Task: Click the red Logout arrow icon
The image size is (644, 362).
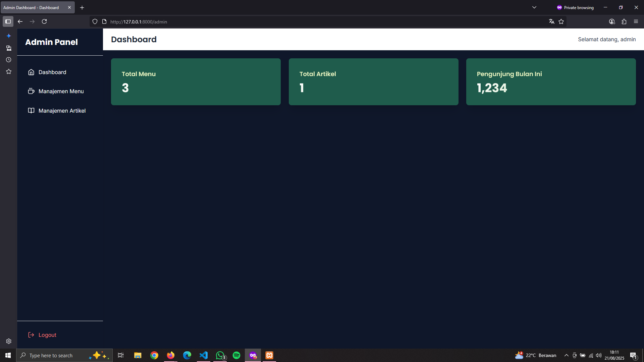Action: point(31,335)
